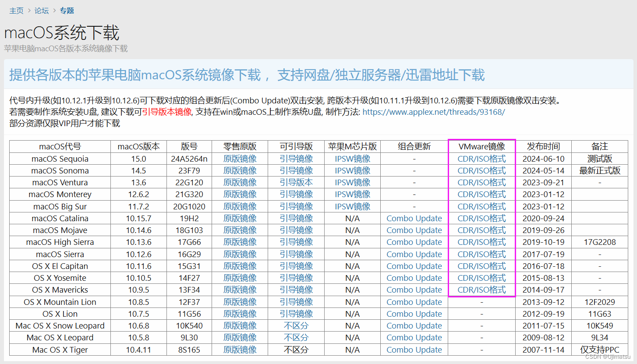Open Combo Update for macOS Mojave
This screenshot has height=364, width=637.
pos(414,230)
